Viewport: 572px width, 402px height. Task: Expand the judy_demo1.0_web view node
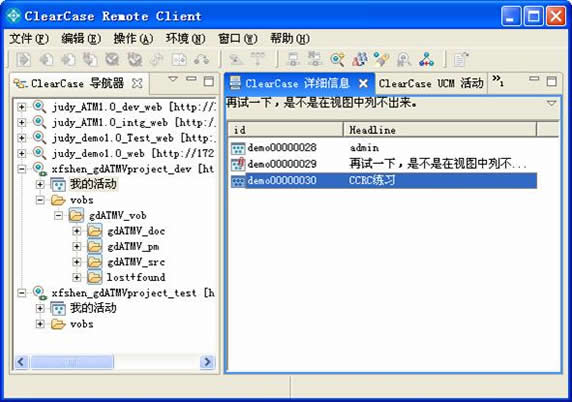coord(22,153)
